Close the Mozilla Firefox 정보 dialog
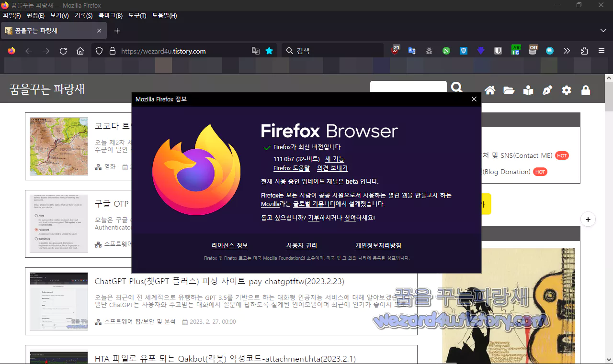 click(474, 99)
